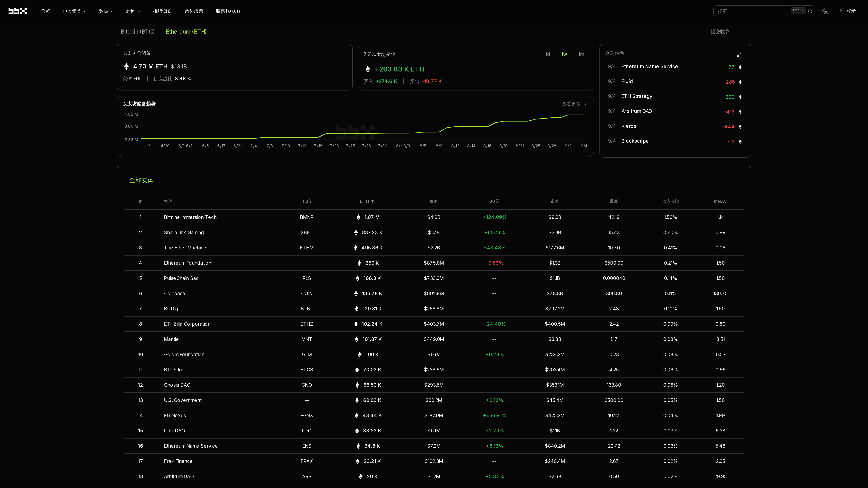The width and height of the screenshot is (868, 488).
Task: Click the 登录 login button
Action: coord(847,11)
